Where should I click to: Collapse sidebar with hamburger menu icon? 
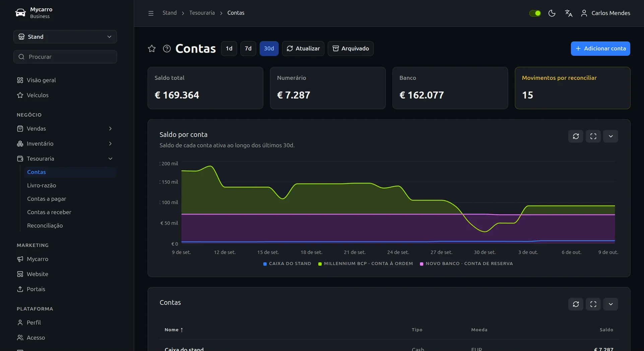click(x=151, y=13)
